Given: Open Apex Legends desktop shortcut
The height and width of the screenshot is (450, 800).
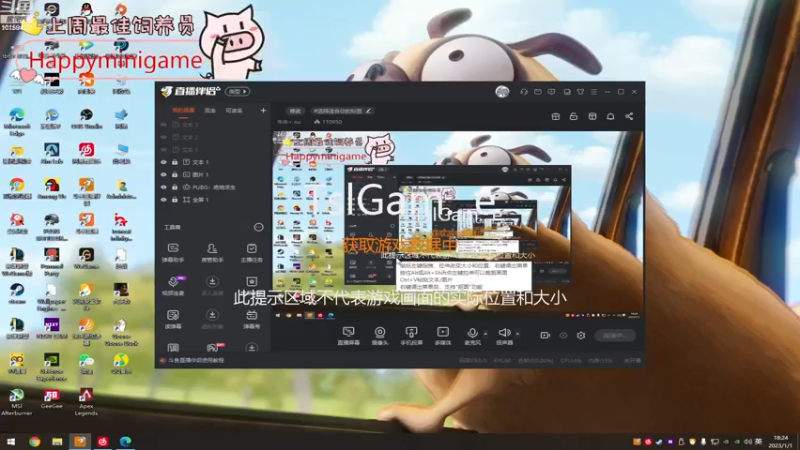Looking at the screenshot, I should coord(86,402).
